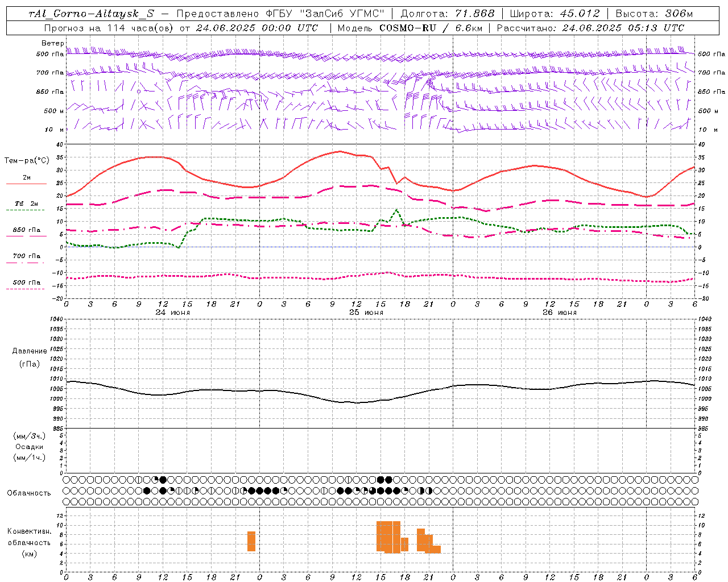Click the (мм/1ч.) precipitation unit label
This screenshot has height=582, width=728.
tap(29, 458)
